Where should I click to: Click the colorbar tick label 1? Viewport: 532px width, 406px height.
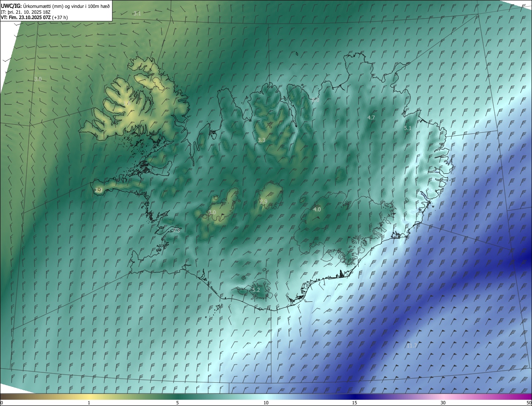[x=89, y=403]
